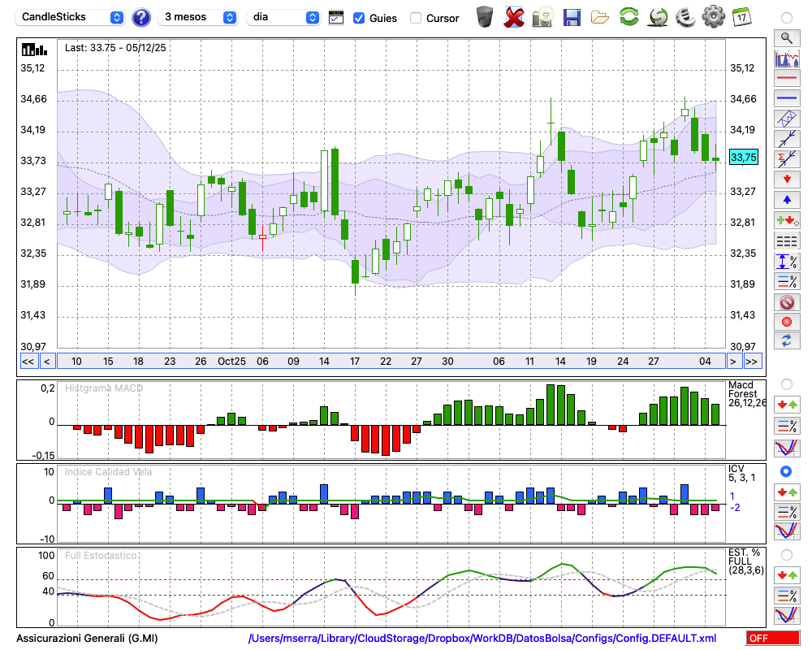Select the red horizontal line tool
This screenshot has width=812, height=650.
(786, 78)
